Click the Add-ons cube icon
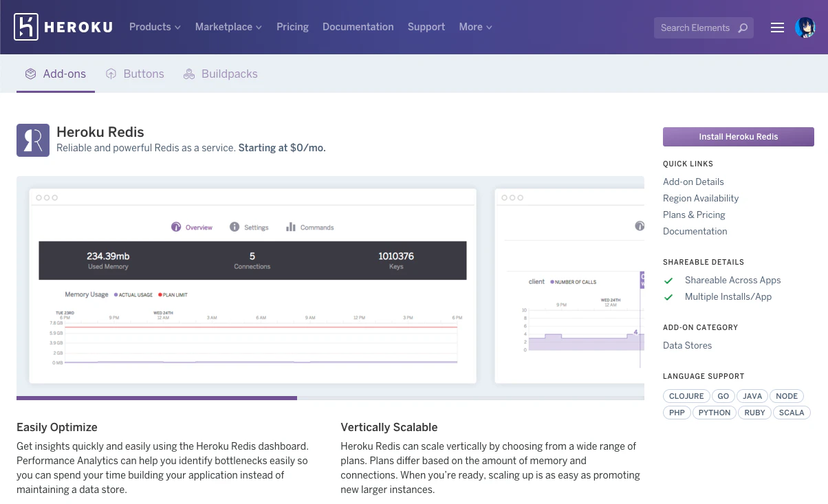 (x=30, y=74)
